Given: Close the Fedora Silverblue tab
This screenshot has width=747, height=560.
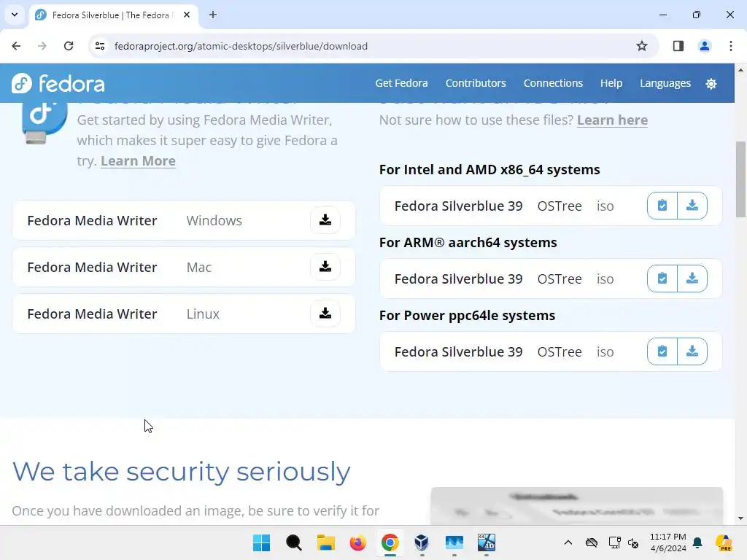Looking at the screenshot, I should [x=187, y=15].
